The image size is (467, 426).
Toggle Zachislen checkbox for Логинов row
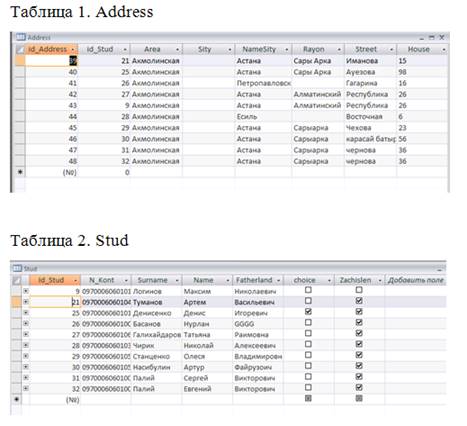pos(359,290)
